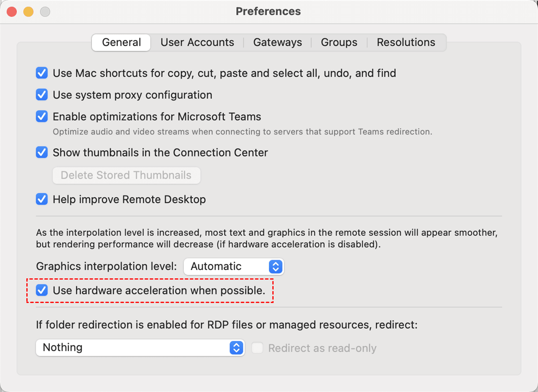Open the Gateways tab
Viewport: 538px width, 392px height.
278,43
